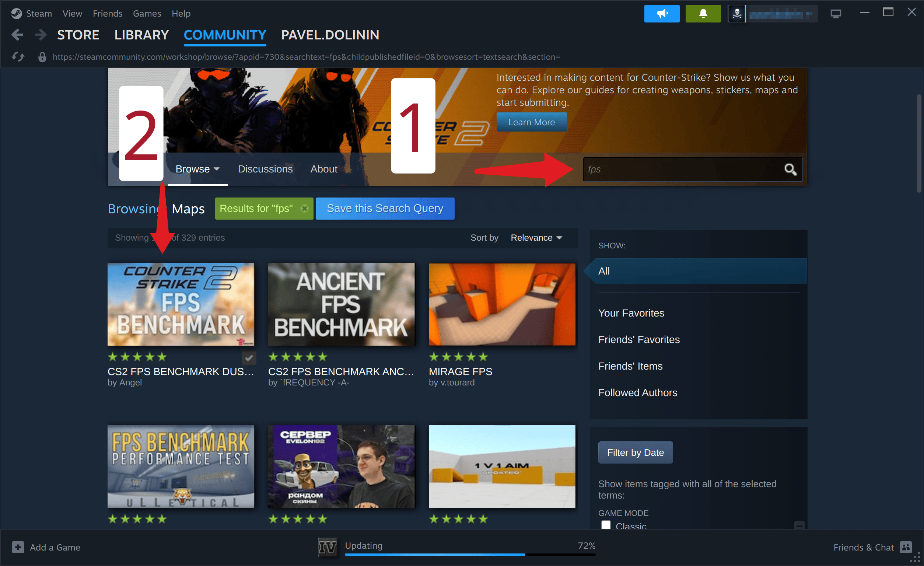Click Save this Search Query button
This screenshot has width=924, height=566.
coord(385,209)
